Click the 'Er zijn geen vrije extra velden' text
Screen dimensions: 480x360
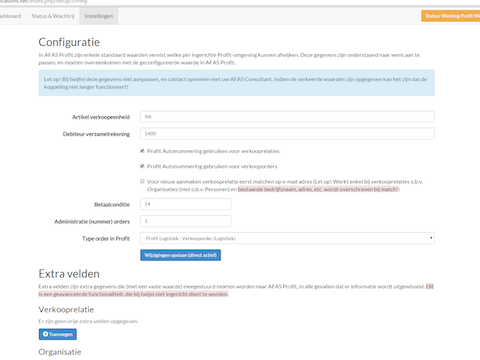(x=88, y=321)
